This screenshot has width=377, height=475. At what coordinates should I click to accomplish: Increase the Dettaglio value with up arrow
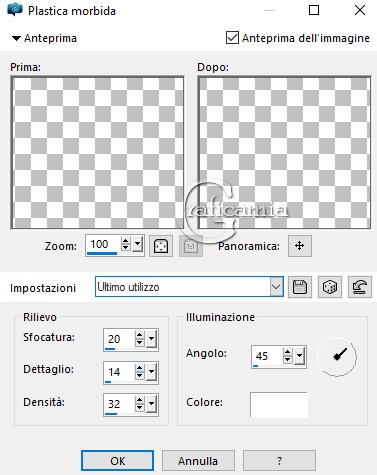140,368
